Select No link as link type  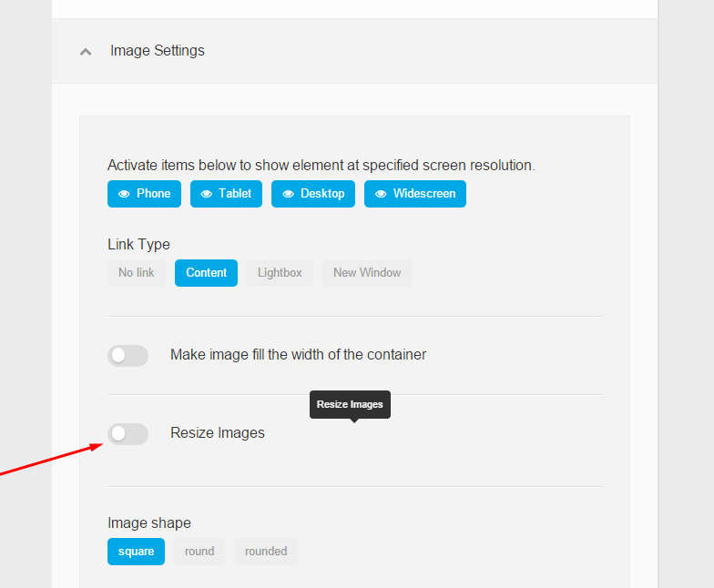[137, 273]
